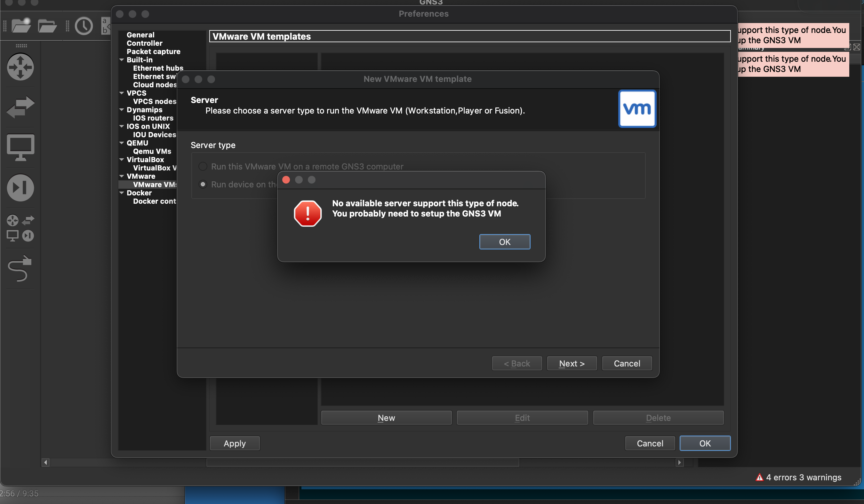Screen dimensions: 864x504
Task: Open the Packet capture preferences page
Action: tap(153, 51)
